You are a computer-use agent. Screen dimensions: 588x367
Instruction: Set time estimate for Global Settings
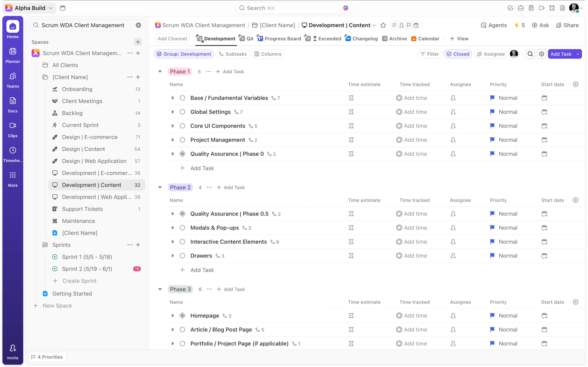351,112
